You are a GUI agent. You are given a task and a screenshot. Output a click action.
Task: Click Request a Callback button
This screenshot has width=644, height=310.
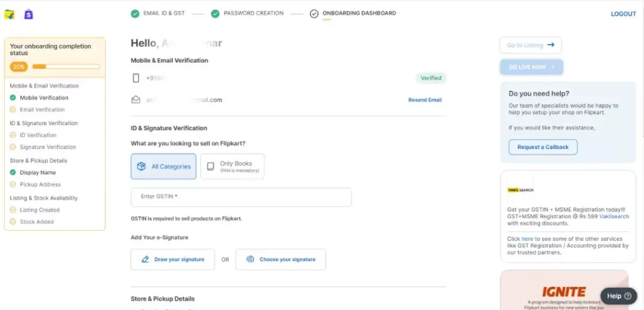tap(543, 147)
